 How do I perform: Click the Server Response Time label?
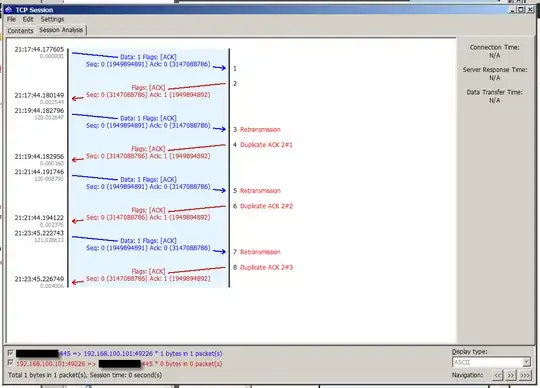tap(495, 70)
